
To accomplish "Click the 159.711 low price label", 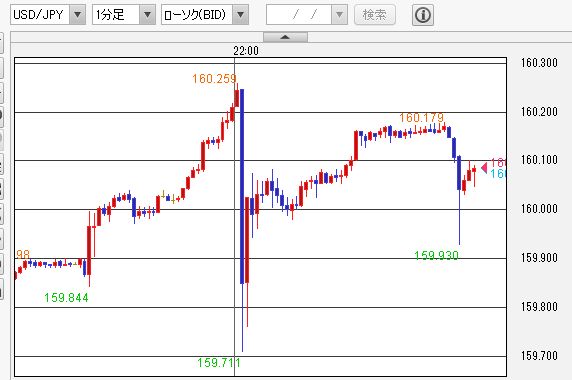I will 219,362.
